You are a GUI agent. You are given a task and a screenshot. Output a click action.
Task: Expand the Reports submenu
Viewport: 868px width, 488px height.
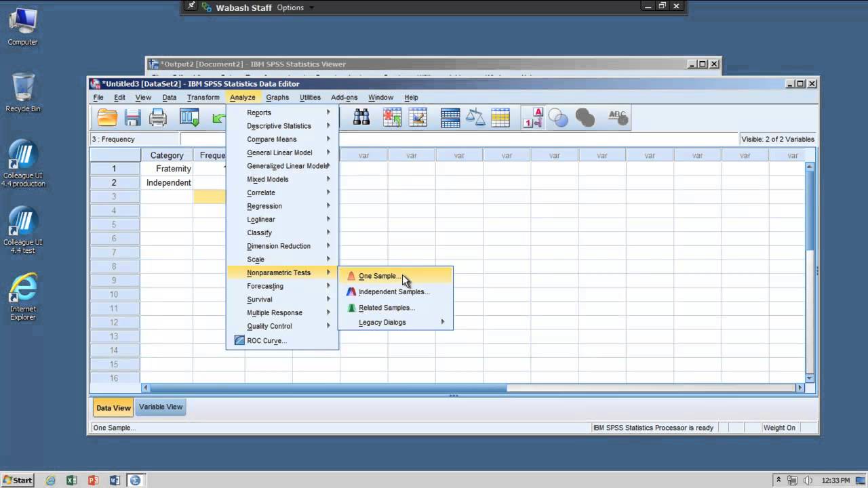coord(281,113)
